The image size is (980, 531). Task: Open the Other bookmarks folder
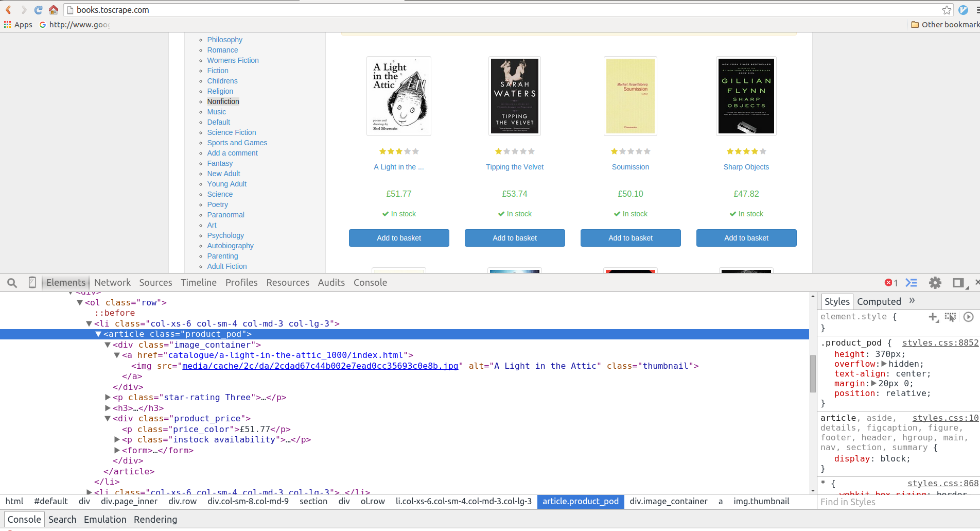pyautogui.click(x=945, y=25)
